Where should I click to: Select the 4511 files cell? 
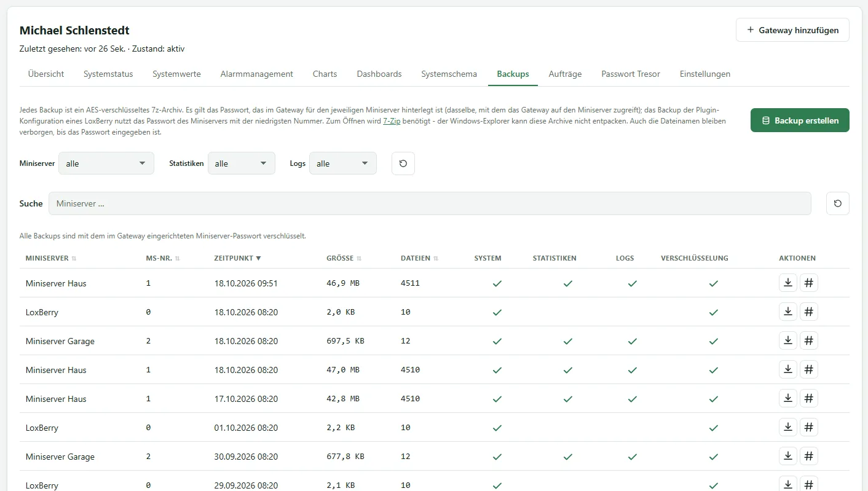[410, 283]
